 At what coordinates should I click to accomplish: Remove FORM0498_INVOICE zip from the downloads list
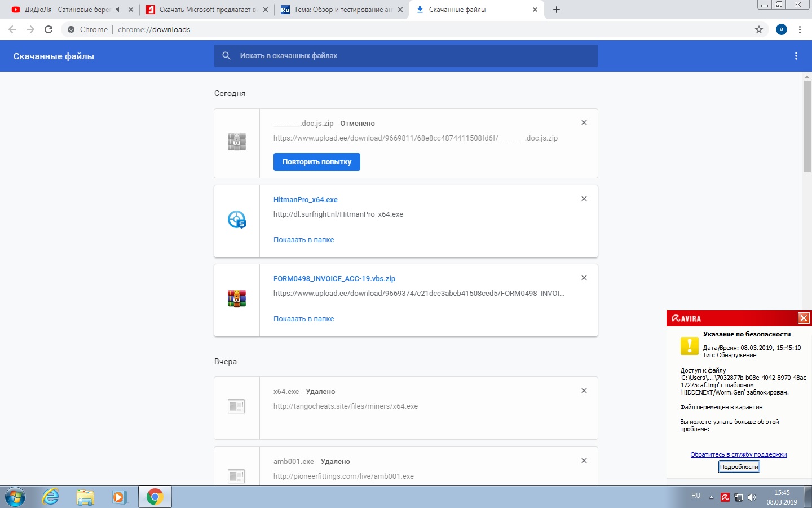[584, 278]
